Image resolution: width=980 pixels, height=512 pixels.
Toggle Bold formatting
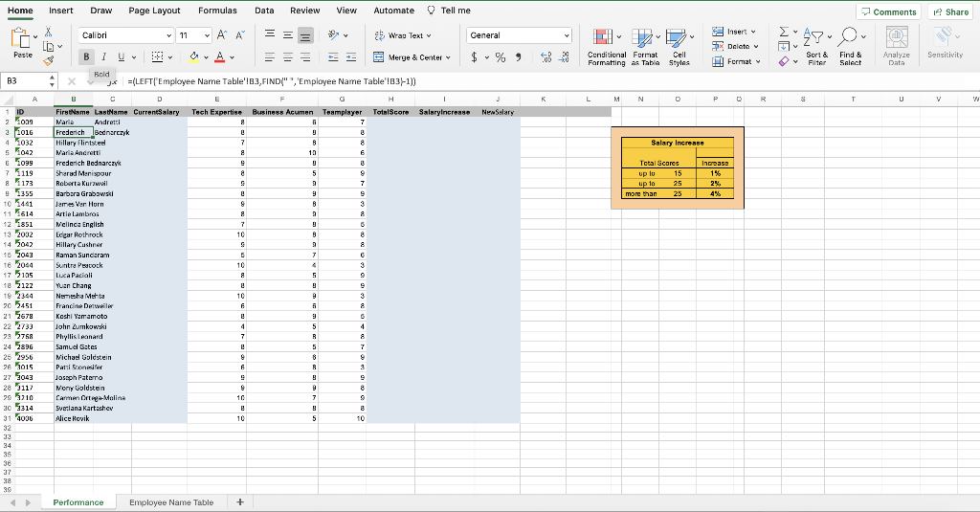pyautogui.click(x=86, y=56)
